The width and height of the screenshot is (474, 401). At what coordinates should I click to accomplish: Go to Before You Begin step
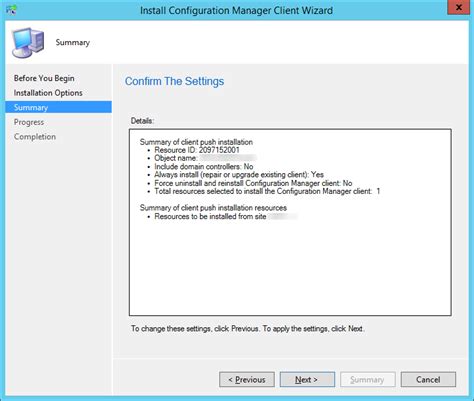pyautogui.click(x=44, y=78)
